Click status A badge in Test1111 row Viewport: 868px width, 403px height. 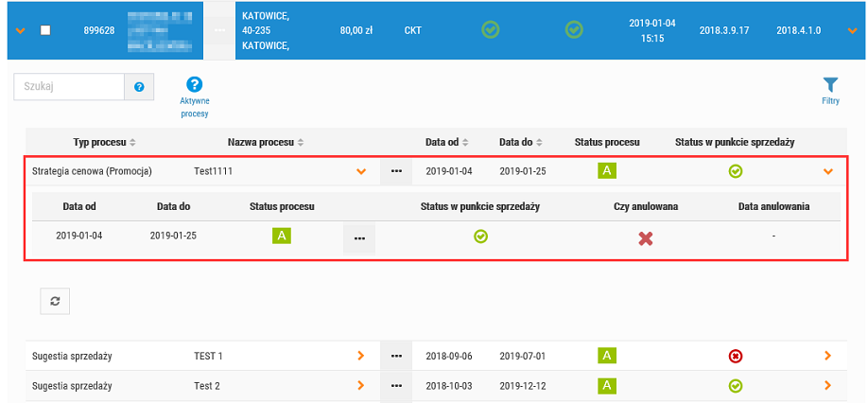(x=607, y=171)
